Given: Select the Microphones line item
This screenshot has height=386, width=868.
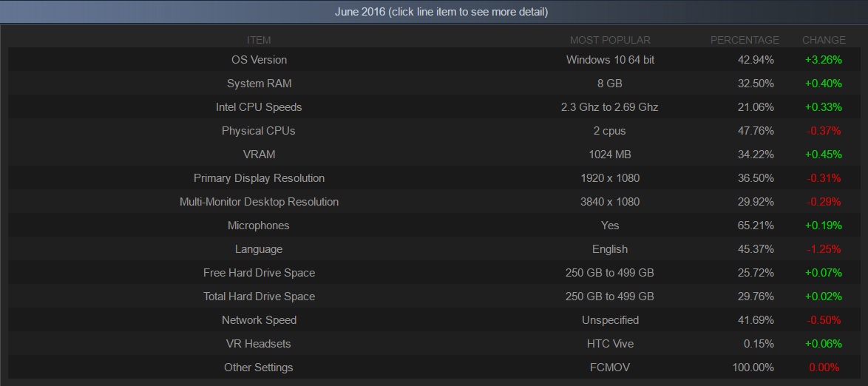Looking at the screenshot, I should 259,226.
